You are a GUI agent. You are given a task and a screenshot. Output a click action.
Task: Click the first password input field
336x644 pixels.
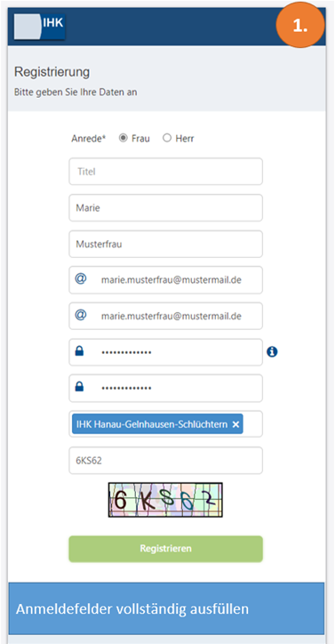pyautogui.click(x=165, y=352)
